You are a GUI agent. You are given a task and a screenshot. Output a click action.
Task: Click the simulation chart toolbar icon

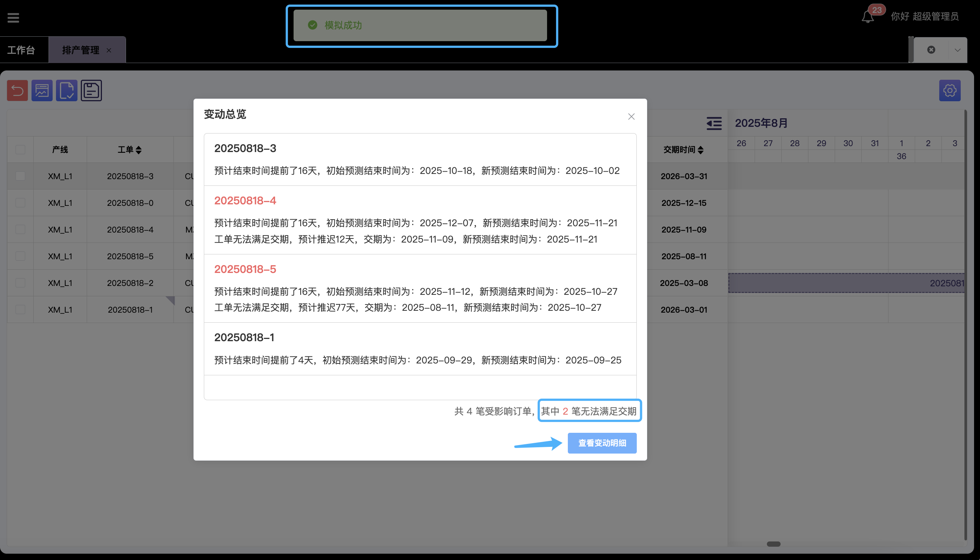42,91
